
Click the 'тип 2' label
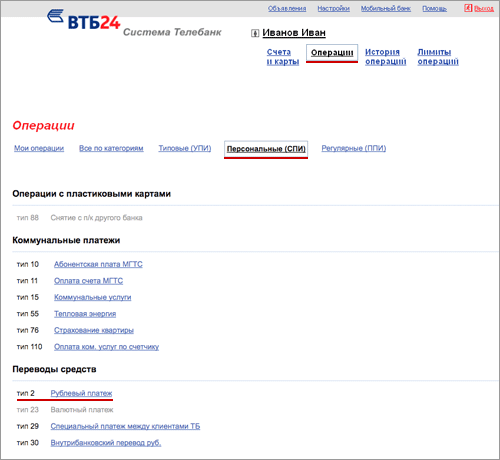(26, 393)
